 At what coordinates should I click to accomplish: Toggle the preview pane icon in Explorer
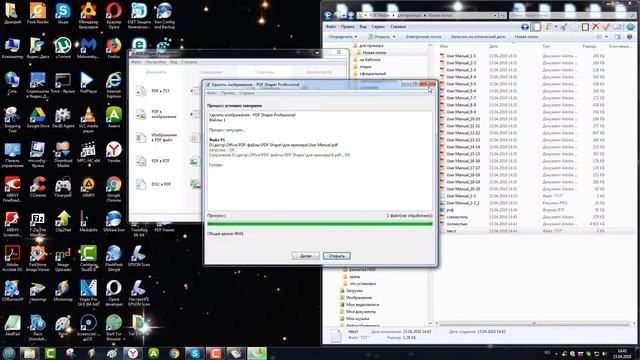tap(618, 37)
